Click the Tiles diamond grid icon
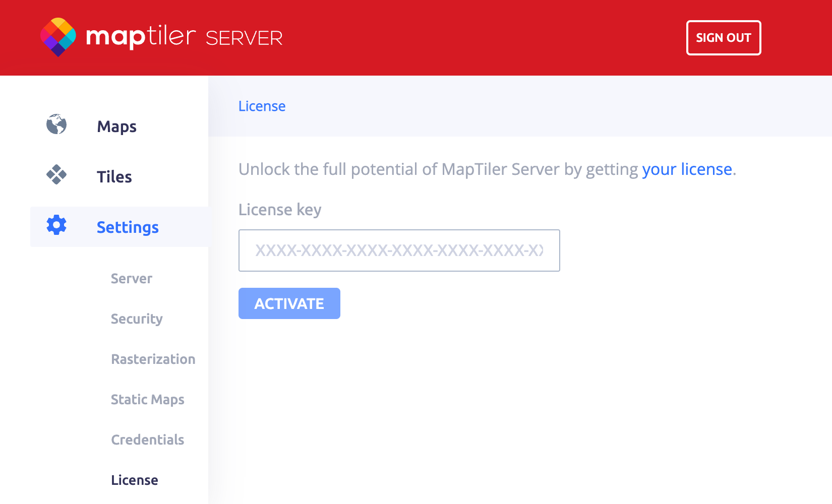This screenshot has width=832, height=504. point(56,175)
